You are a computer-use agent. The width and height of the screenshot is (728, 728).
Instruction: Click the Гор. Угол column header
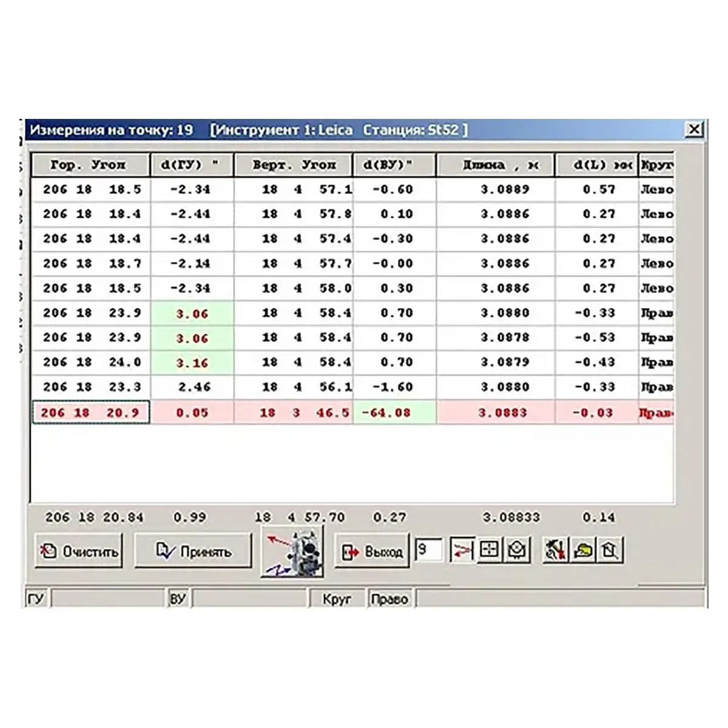click(90, 165)
